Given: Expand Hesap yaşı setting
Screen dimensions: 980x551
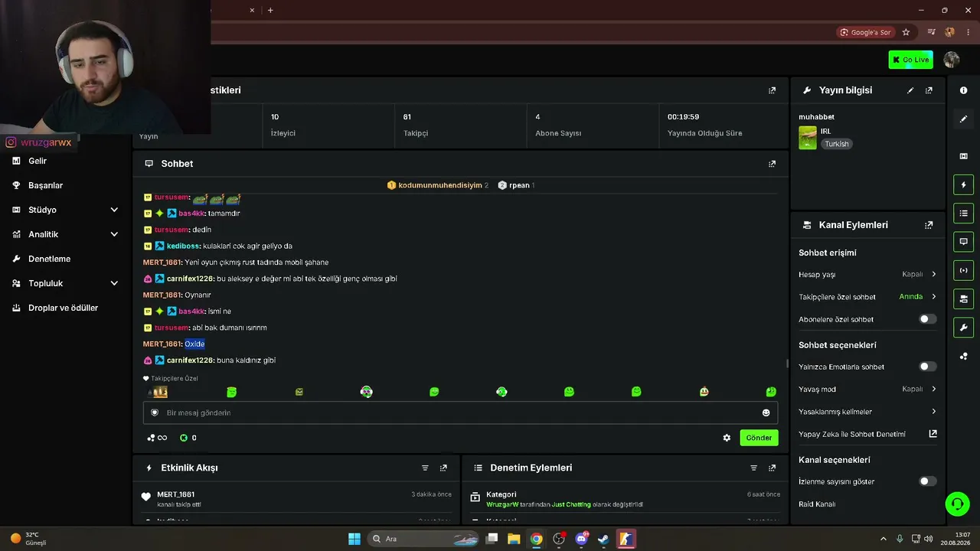Looking at the screenshot, I should [867, 274].
